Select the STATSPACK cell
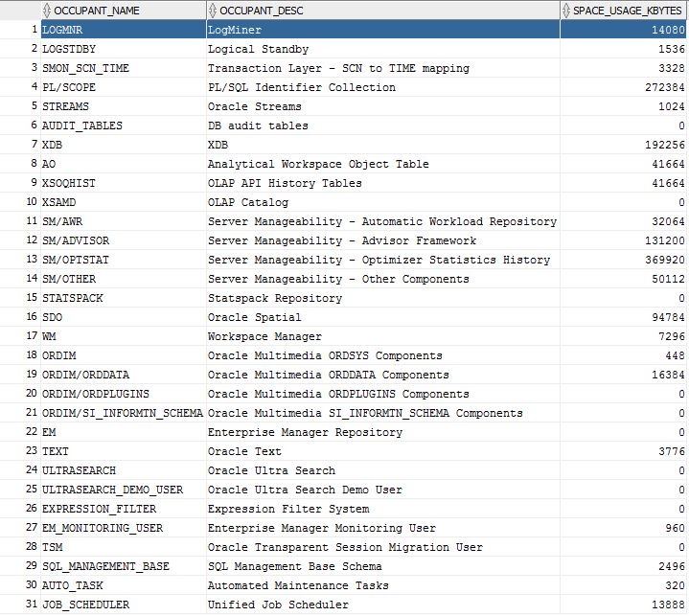The width and height of the screenshot is (689, 616). click(124, 298)
